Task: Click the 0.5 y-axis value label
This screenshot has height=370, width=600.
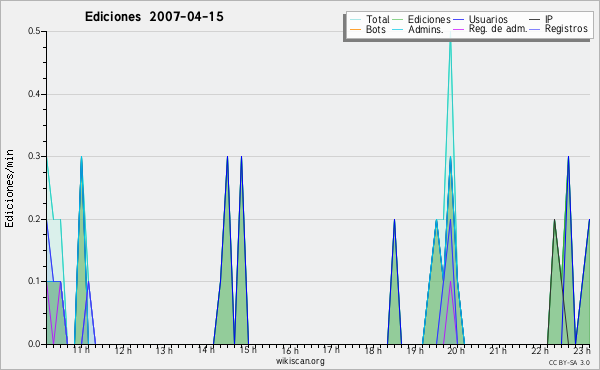Action: pos(34,31)
